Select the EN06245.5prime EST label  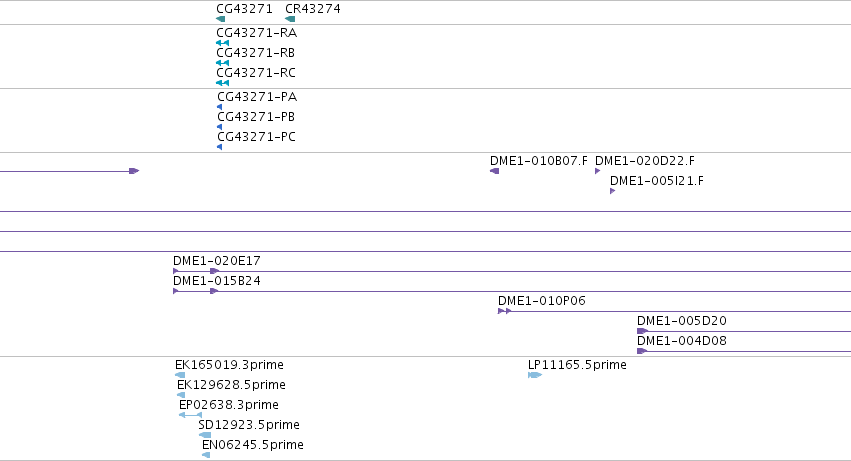coord(253,445)
